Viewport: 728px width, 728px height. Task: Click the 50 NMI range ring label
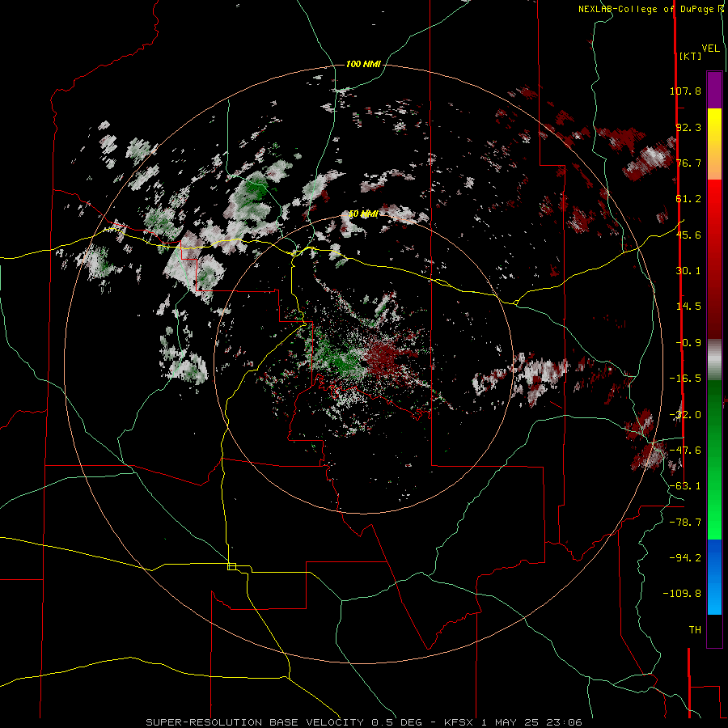[363, 214]
